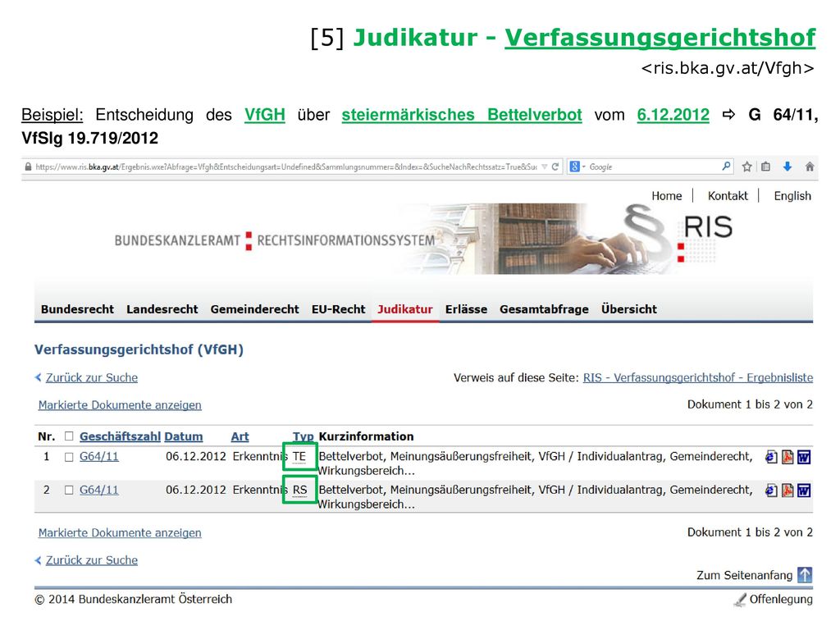Open search engine selector dropdown
Image resolution: width=840 pixels, height=630 pixels.
point(583,167)
